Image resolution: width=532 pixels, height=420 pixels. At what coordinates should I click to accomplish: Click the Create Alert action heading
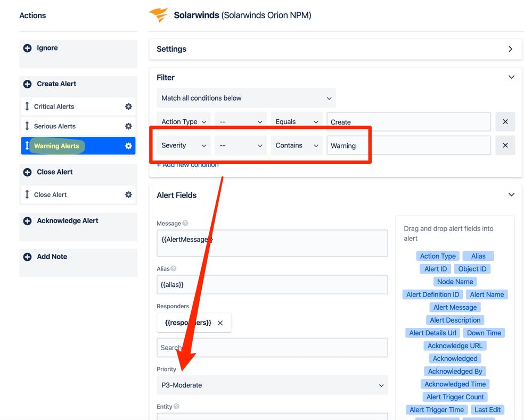point(56,84)
